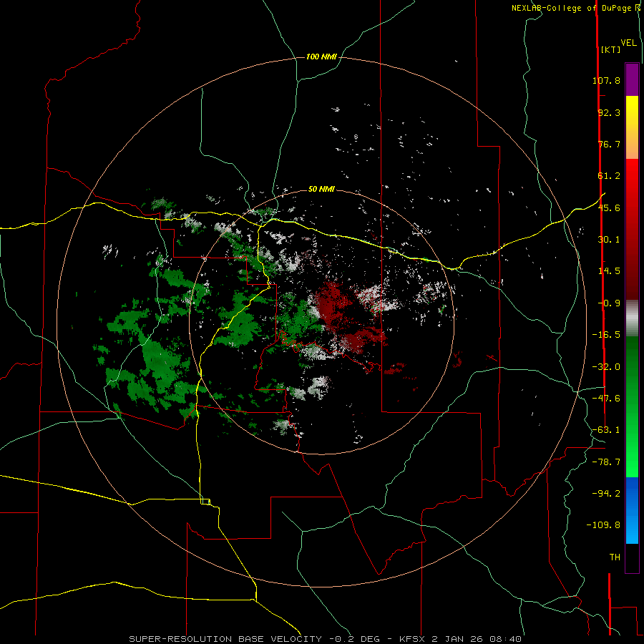
Task: Click the 50 NMI range ring label
Action: [x=321, y=190]
